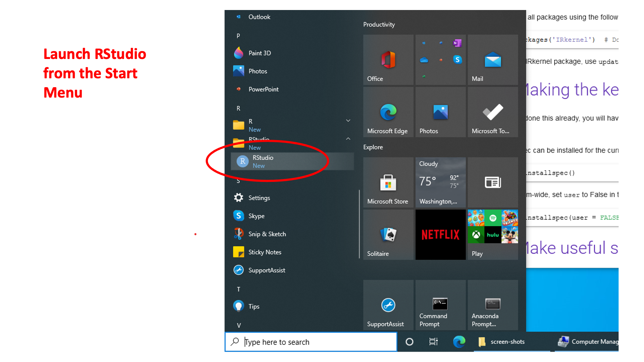This screenshot has width=644, height=362.
Task: Open the Mail tile
Action: tap(493, 60)
